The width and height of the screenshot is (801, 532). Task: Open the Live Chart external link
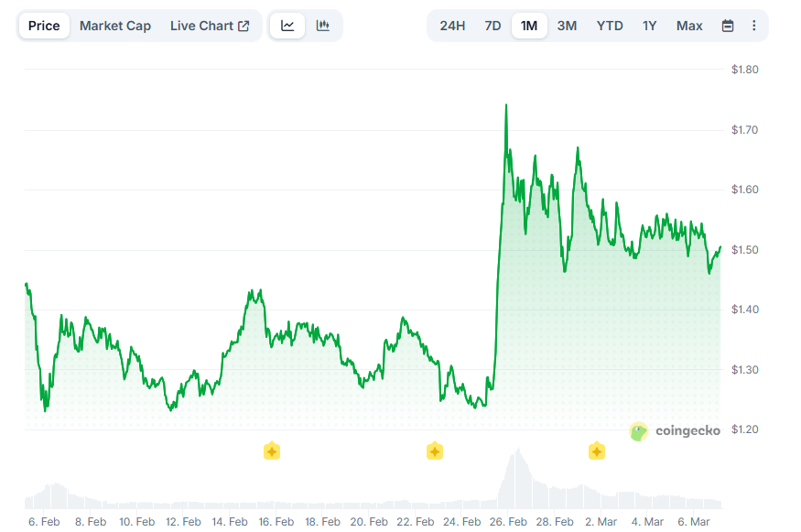(x=210, y=26)
